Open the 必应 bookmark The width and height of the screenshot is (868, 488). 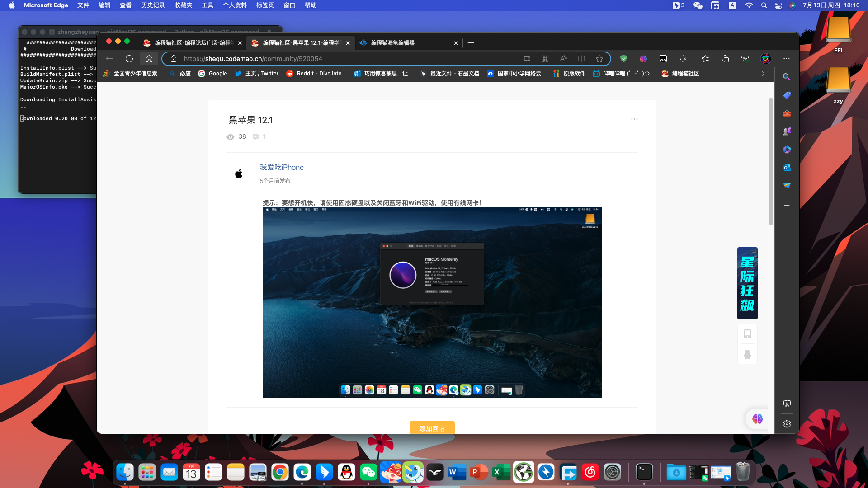click(x=180, y=74)
